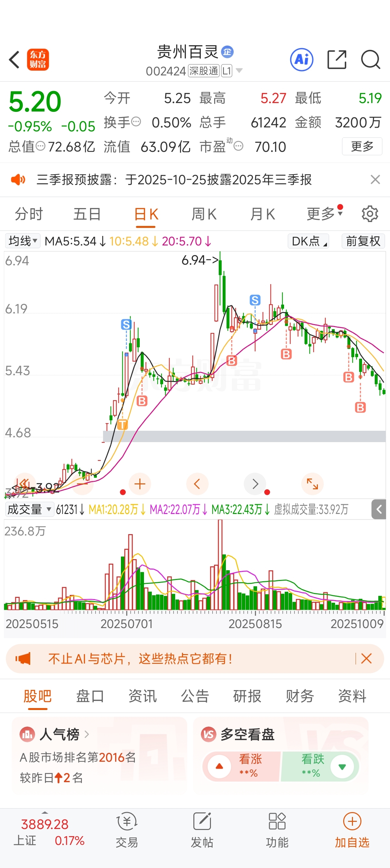390x868 pixels.
Task: Tap the orange speaker announcement icon
Action: tap(18, 179)
